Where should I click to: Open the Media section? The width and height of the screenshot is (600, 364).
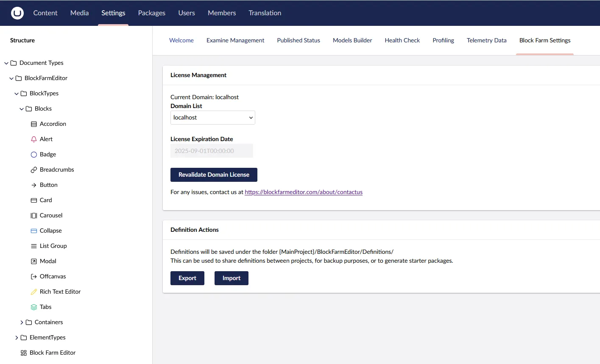coord(79,13)
